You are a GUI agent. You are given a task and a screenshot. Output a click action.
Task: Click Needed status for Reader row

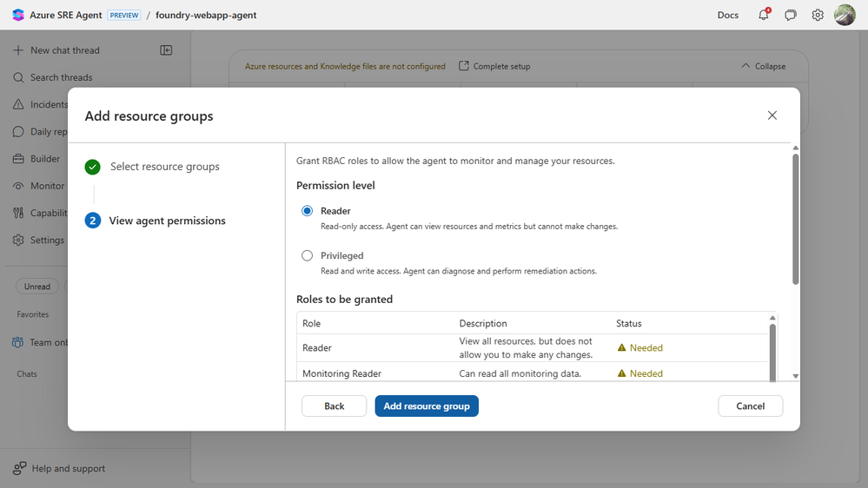646,348
